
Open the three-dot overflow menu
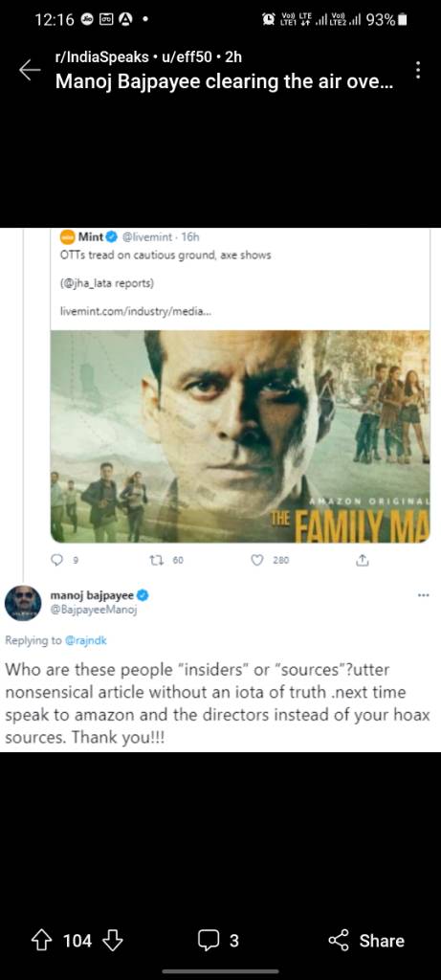point(418,69)
